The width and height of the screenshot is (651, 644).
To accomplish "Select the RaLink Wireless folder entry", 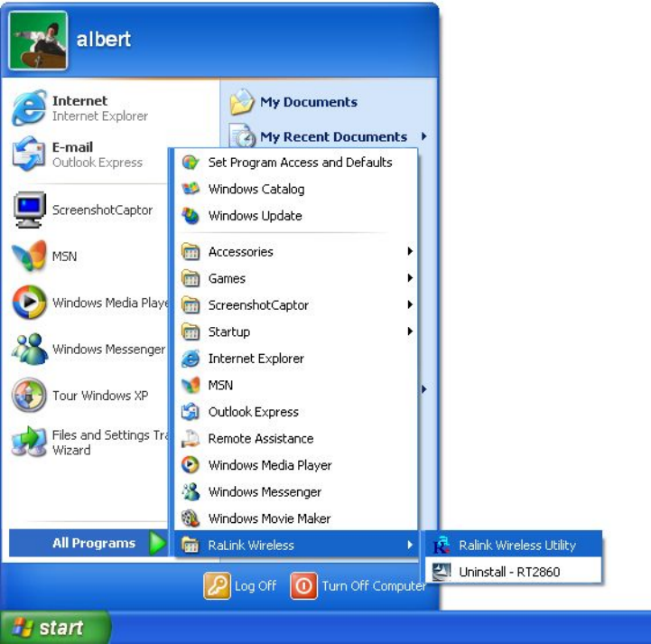I will 296,545.
